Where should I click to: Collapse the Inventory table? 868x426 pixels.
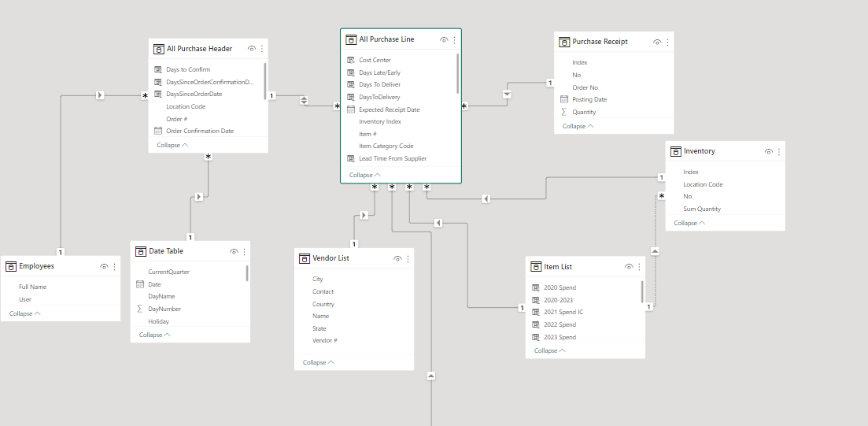coord(689,224)
